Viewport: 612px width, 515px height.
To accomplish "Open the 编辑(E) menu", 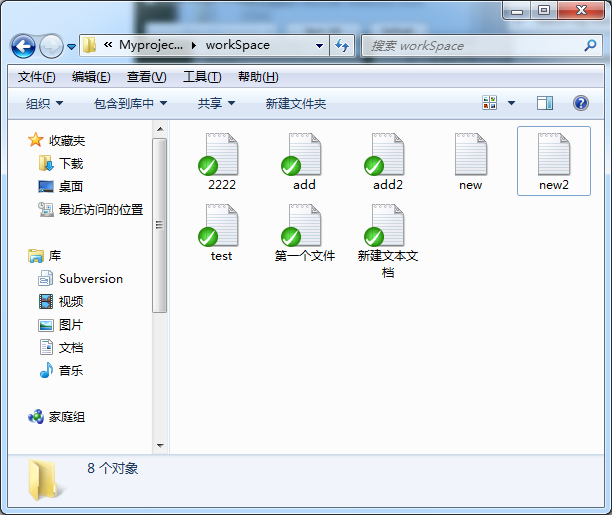I will [91, 77].
